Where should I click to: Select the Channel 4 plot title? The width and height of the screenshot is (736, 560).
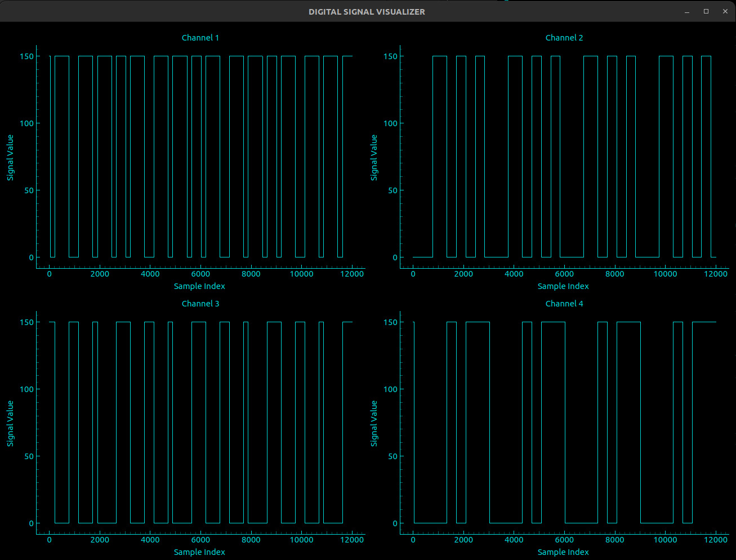point(564,304)
